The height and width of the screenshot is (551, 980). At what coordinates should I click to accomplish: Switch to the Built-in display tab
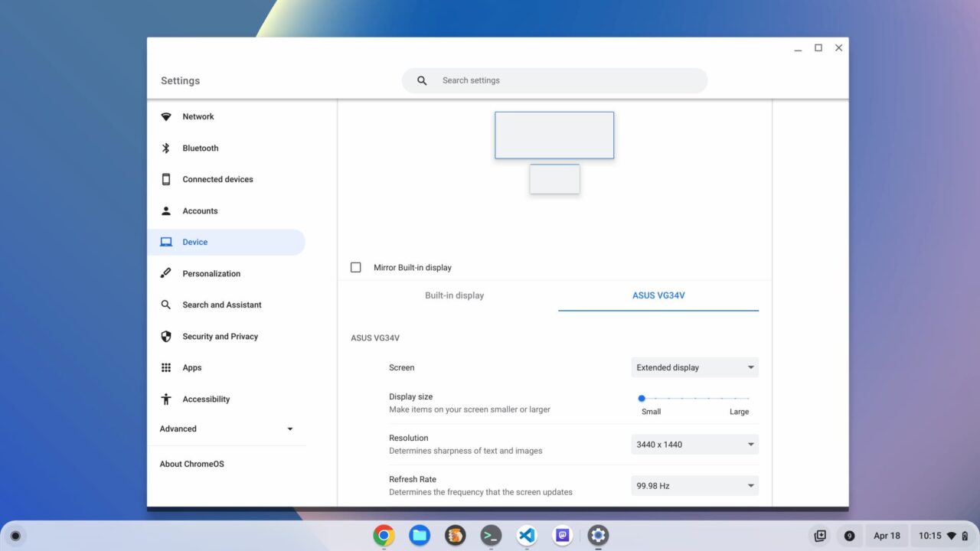tap(455, 295)
